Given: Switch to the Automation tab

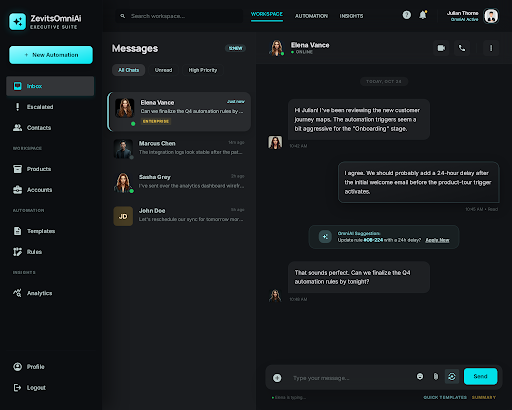Looking at the screenshot, I should [x=311, y=16].
